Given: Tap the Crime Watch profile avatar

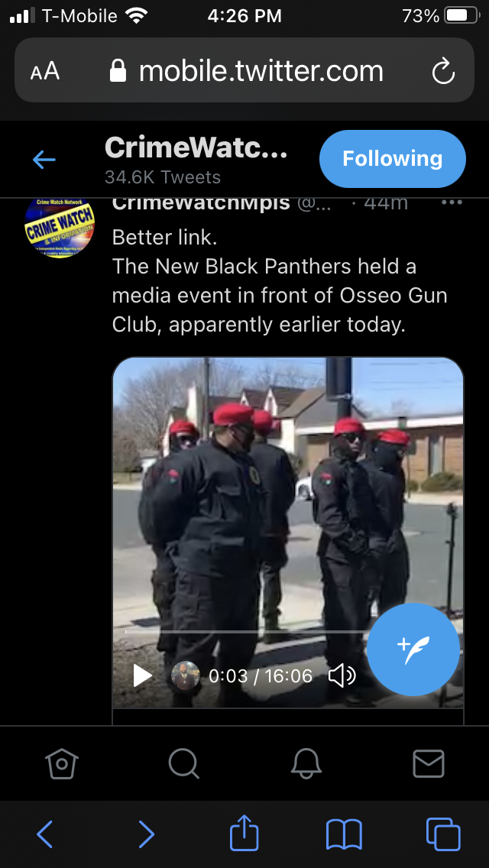Looking at the screenshot, I should (60, 227).
